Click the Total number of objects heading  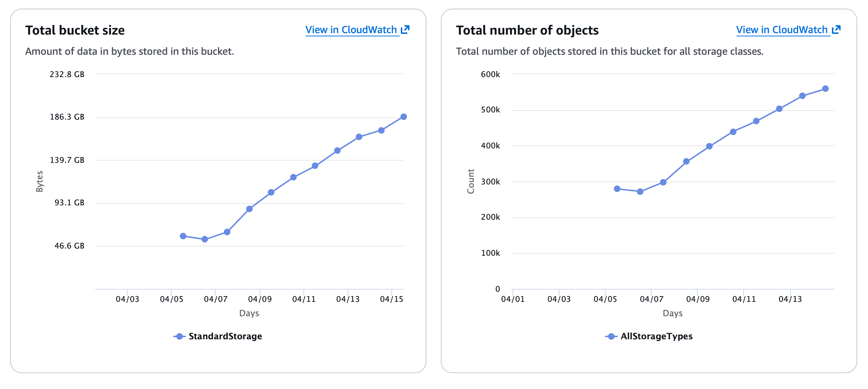[527, 30]
